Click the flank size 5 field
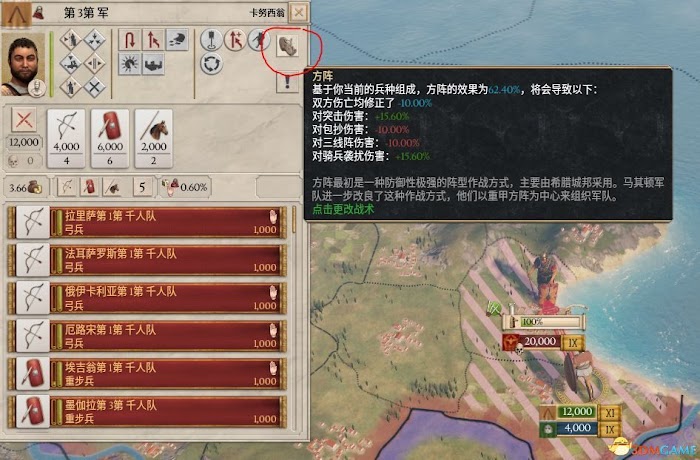Image resolution: width=700 pixels, height=460 pixels. point(142,187)
